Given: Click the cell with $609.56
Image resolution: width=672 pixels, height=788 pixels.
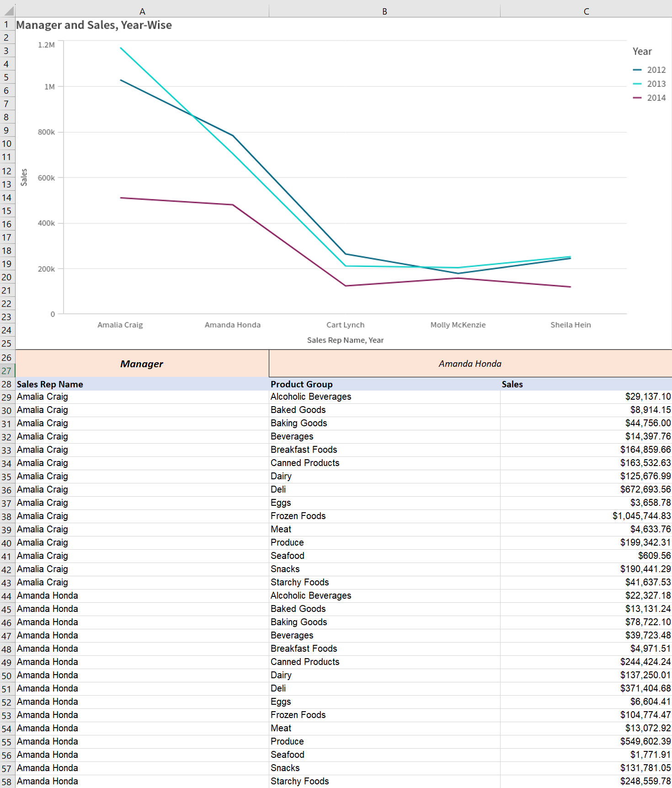Looking at the screenshot, I should 586,556.
